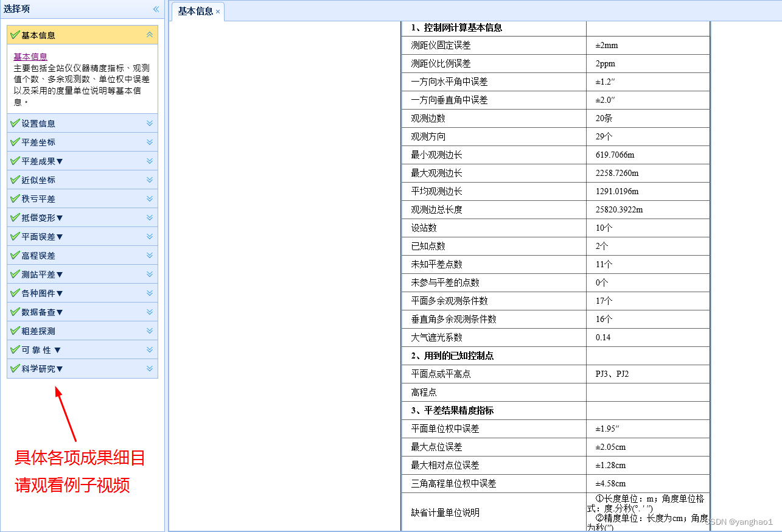Click the green check beside 各种图件
Viewport: 782px width, 532px height.
pyautogui.click(x=15, y=293)
